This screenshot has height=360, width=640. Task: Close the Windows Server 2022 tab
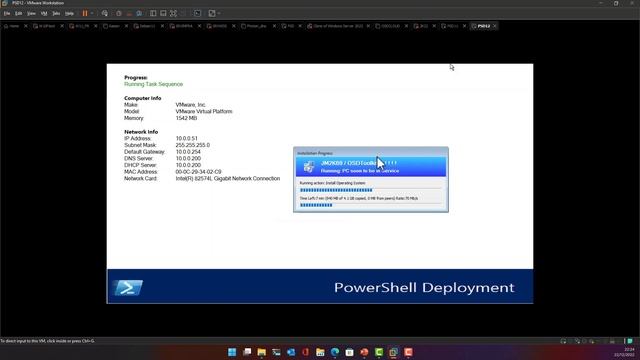368,26
